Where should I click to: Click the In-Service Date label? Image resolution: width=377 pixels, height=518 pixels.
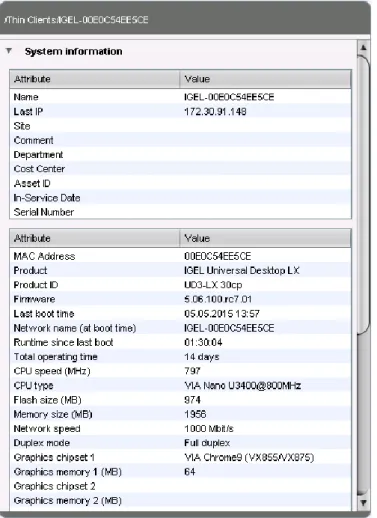pyautogui.click(x=47, y=198)
